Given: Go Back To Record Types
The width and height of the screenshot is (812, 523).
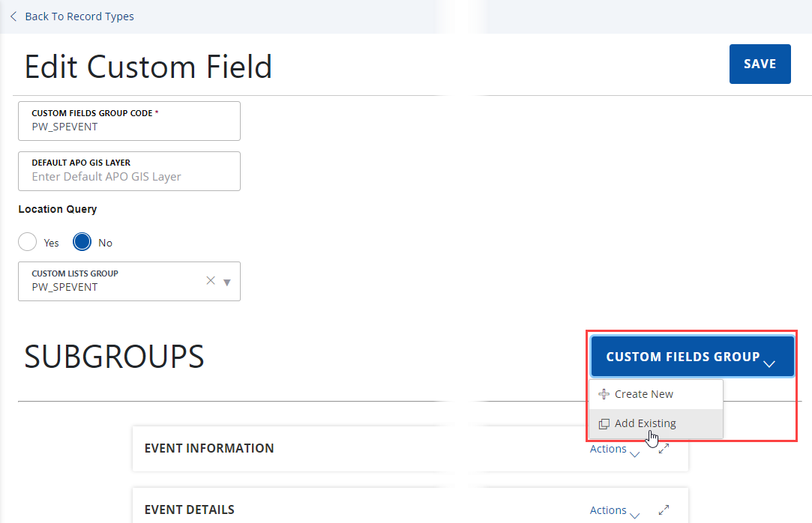Looking at the screenshot, I should [79, 16].
